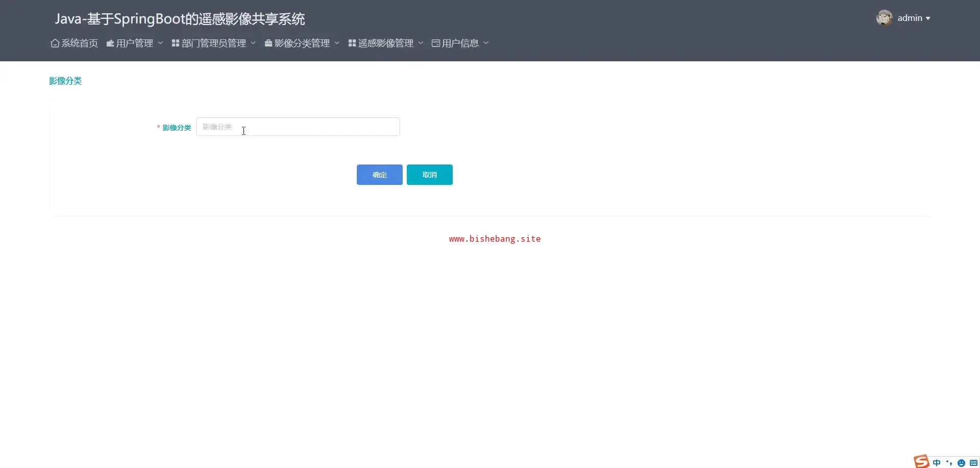Expand the 影像分类管理 dropdown chevron
This screenshot has width=980, height=468.
point(337,43)
